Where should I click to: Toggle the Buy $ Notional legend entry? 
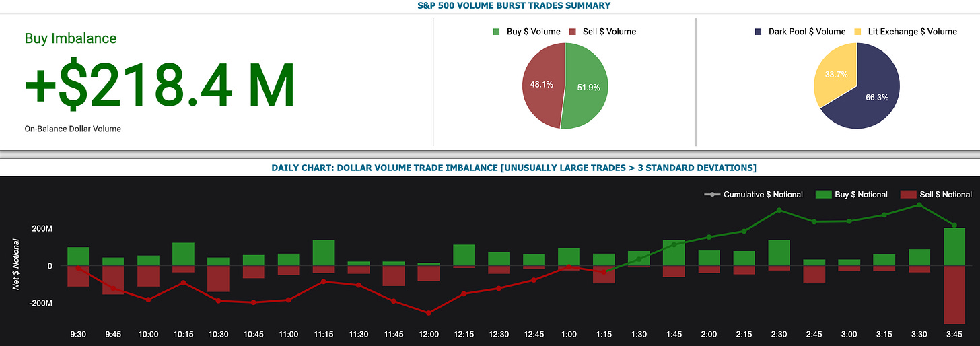pyautogui.click(x=851, y=195)
